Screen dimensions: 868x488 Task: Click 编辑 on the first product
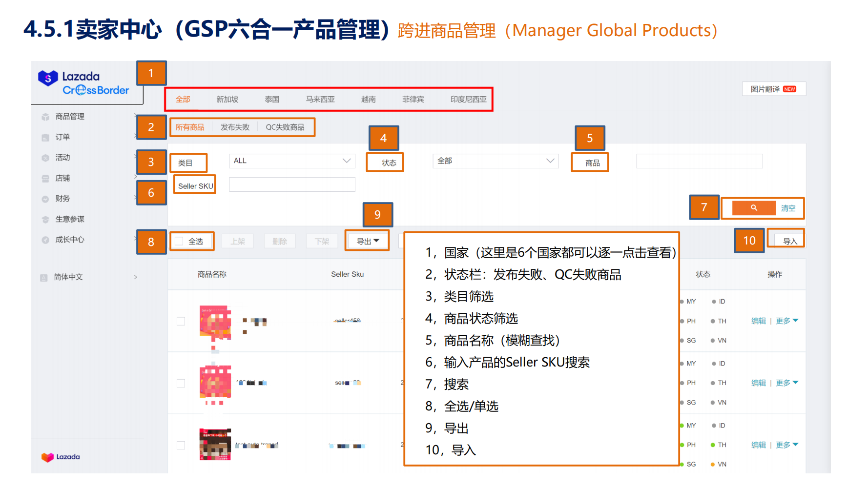pos(758,321)
